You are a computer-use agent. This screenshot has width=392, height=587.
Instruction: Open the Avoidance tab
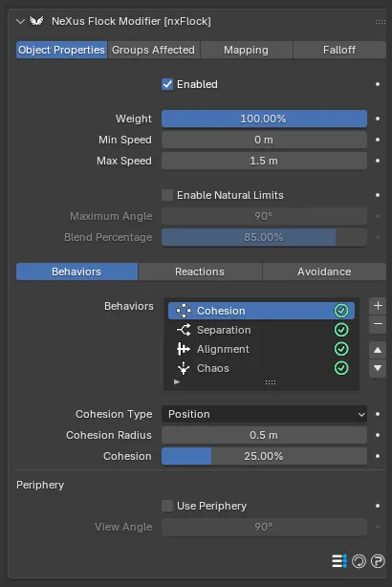tap(324, 272)
